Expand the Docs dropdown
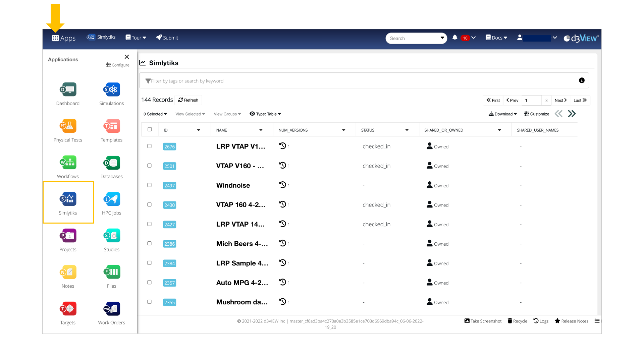Viewport: 644px width, 362px height. click(x=496, y=38)
